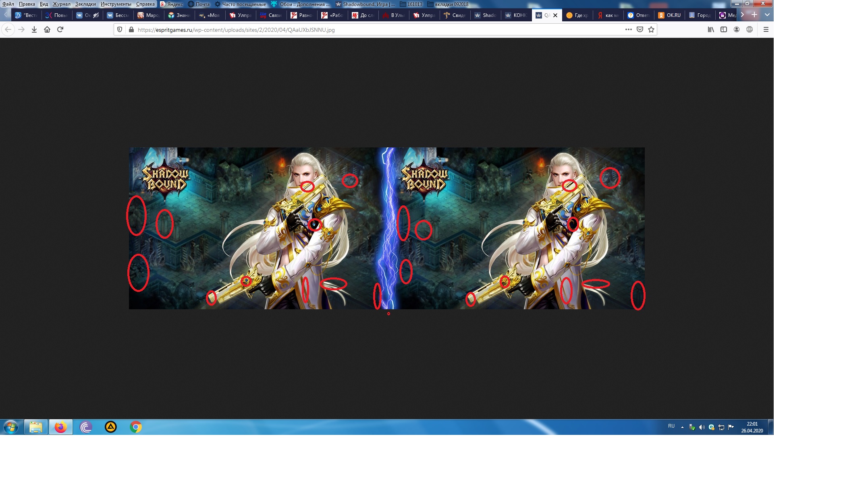This screenshot has width=868, height=484.
Task: Open Shadowbound. Игра bookmark
Action: (365, 4)
